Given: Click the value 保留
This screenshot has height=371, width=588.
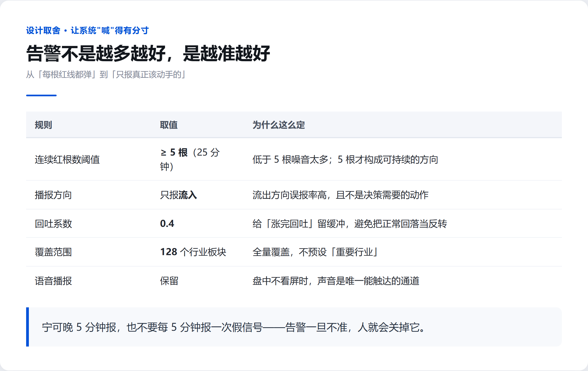Looking at the screenshot, I should coord(169,281).
